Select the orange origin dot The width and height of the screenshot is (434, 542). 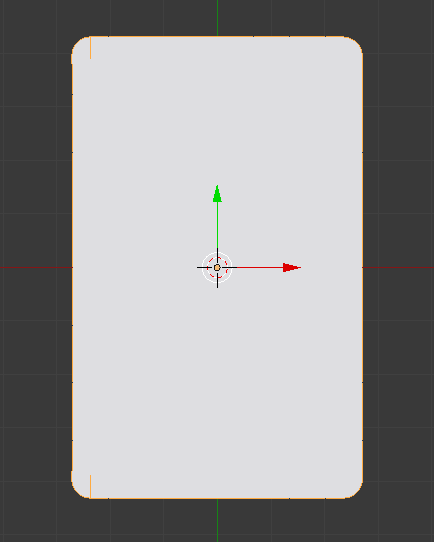[x=217, y=268]
